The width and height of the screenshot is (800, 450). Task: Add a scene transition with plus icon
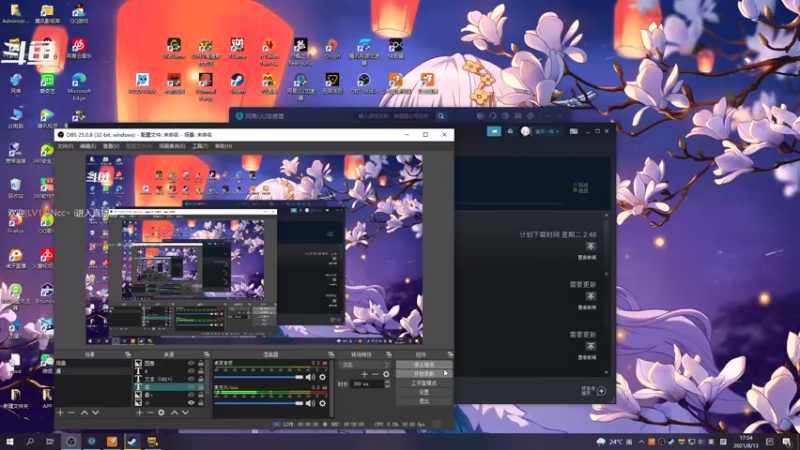click(x=364, y=374)
